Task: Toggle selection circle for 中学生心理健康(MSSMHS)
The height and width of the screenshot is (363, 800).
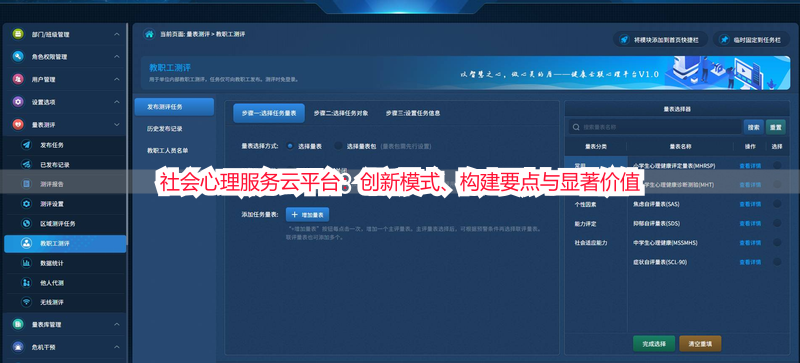Action: pyautogui.click(x=777, y=243)
